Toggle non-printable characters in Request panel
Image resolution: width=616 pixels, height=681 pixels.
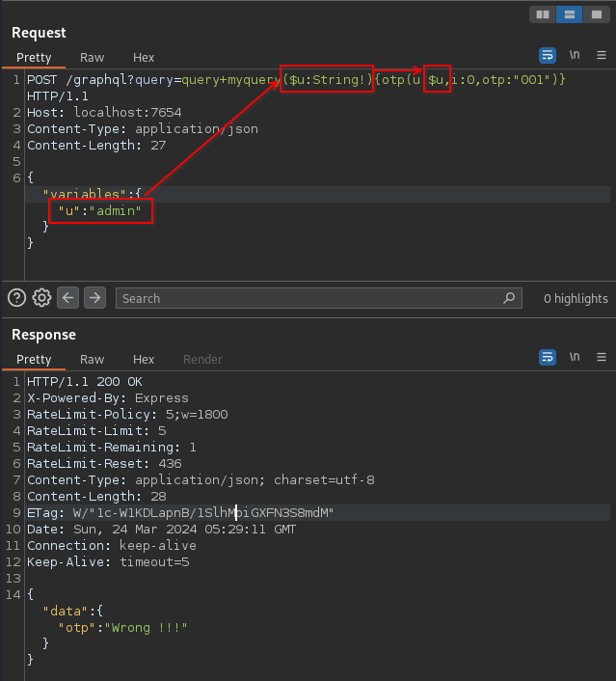575,55
